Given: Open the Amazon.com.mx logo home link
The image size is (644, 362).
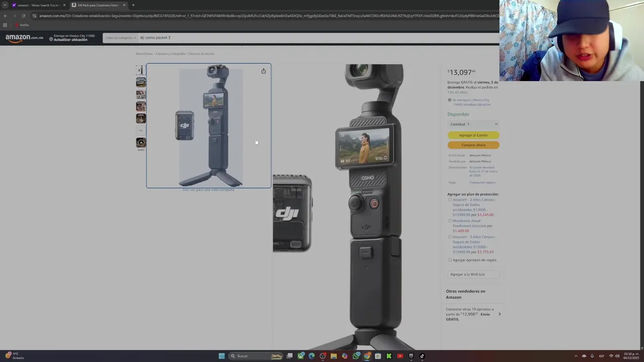Looking at the screenshot, I should pos(24,38).
